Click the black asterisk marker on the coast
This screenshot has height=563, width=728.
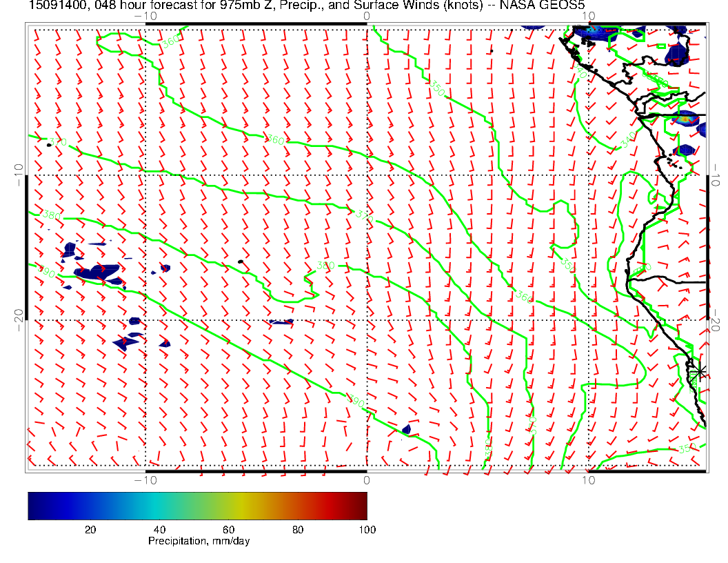700,372
